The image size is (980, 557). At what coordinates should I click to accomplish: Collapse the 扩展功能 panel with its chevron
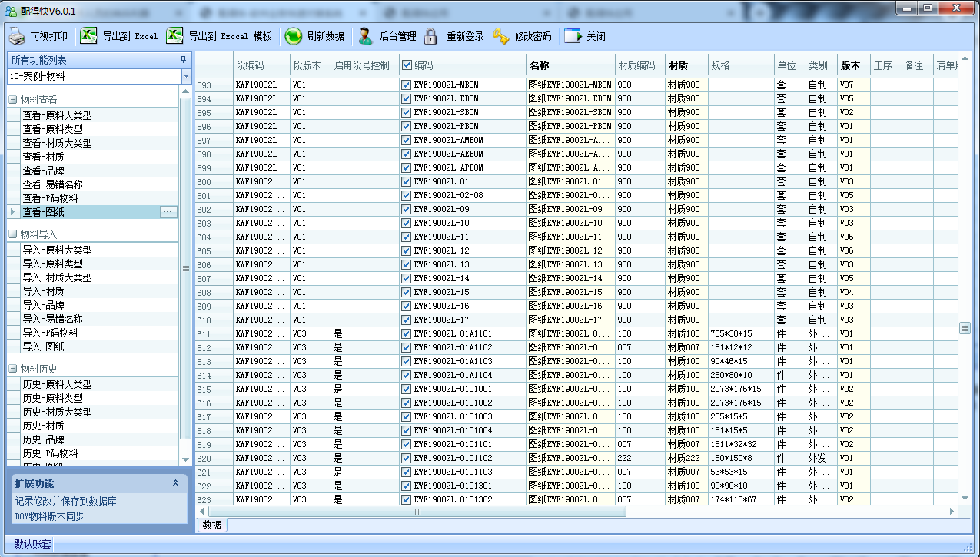point(175,483)
